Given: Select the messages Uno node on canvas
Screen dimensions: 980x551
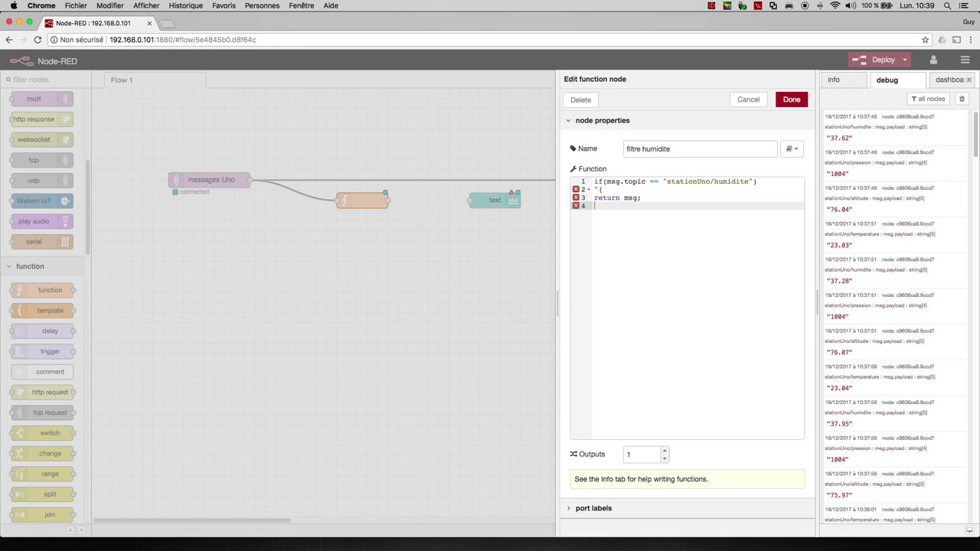Looking at the screenshot, I should [x=210, y=180].
